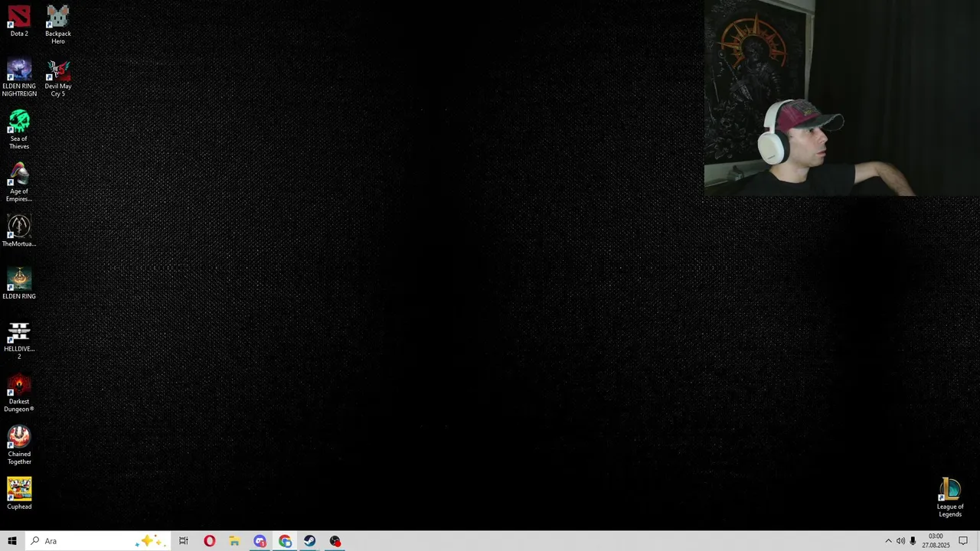Open OBS Studio from the taskbar
Viewport: 980px width, 551px height.
[x=335, y=541]
